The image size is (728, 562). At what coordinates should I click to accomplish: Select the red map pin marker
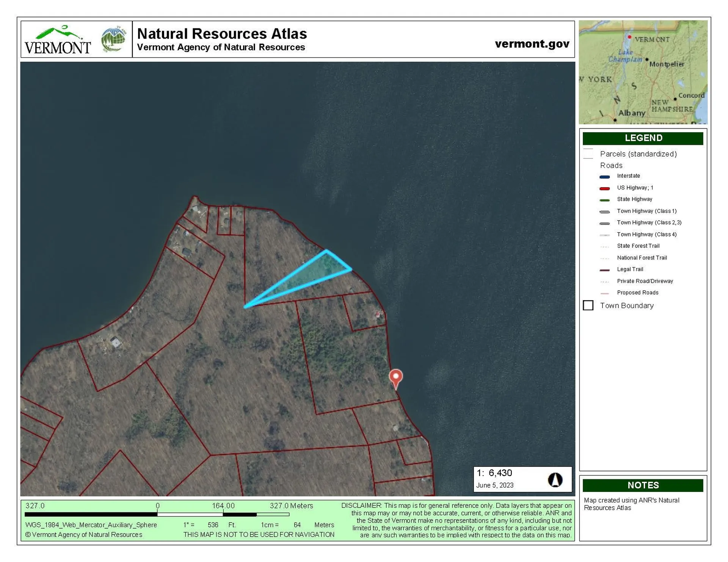[396, 377]
